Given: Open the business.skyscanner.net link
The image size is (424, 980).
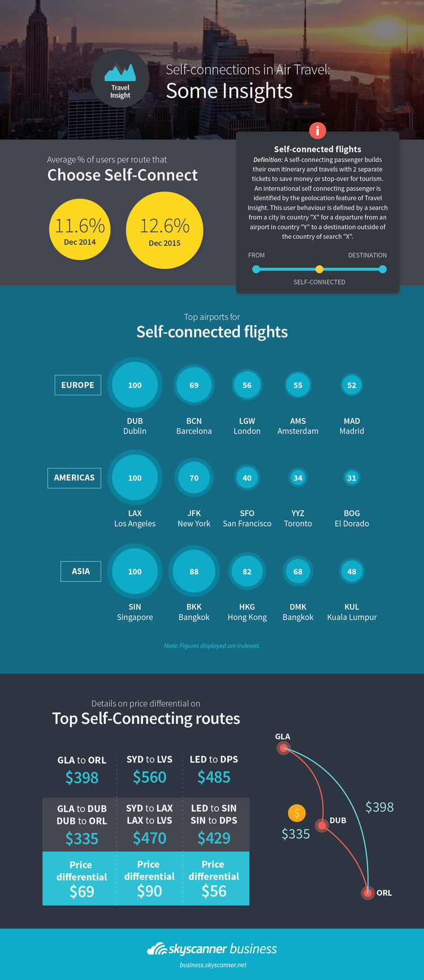Looking at the screenshot, I should point(213,965).
